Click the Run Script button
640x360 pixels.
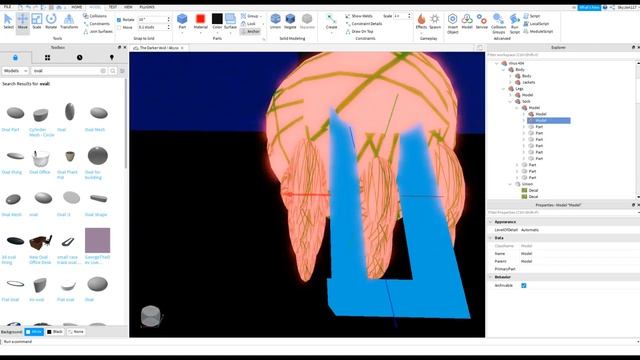515,24
